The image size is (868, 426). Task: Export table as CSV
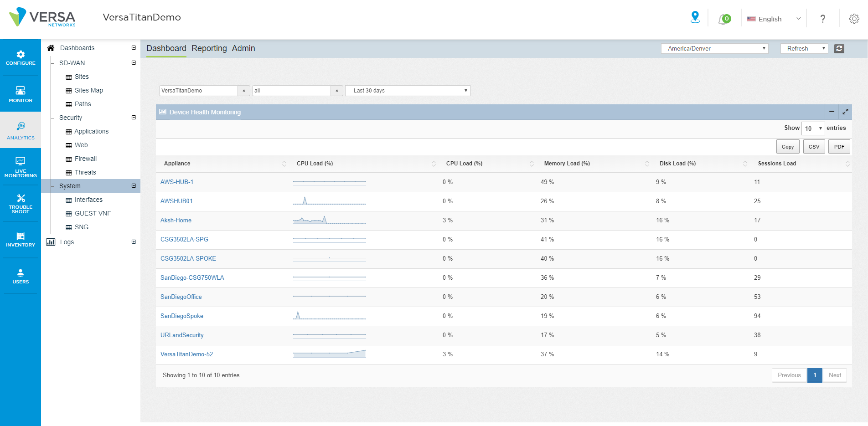814,147
